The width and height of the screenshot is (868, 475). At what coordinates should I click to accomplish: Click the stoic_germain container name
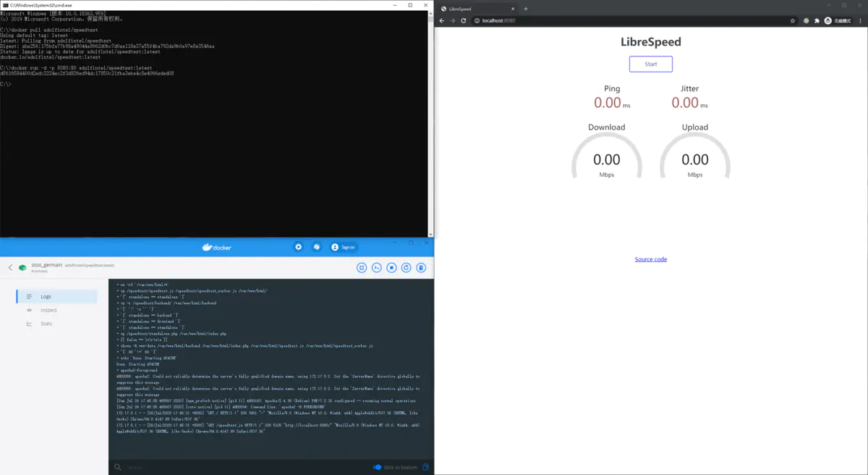[46, 265]
